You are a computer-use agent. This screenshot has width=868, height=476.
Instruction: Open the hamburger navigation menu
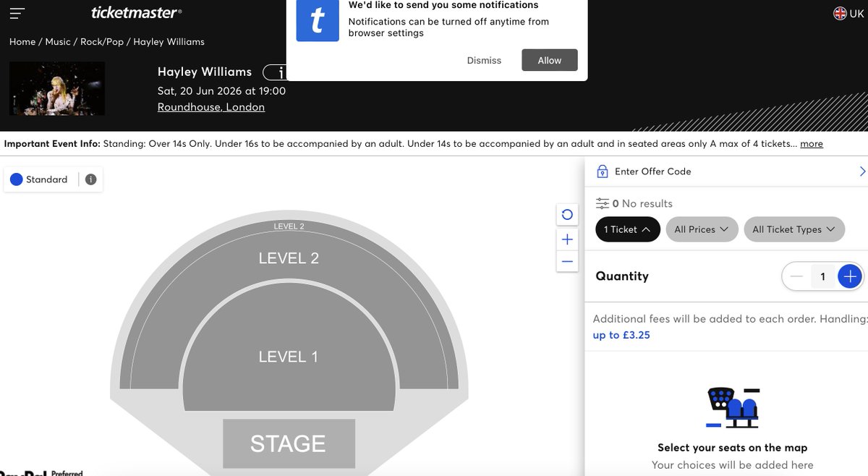click(x=17, y=12)
